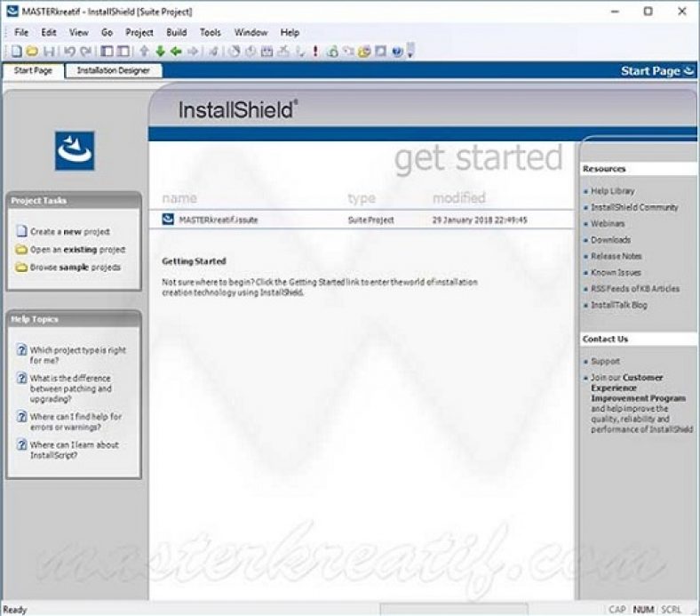Open the Build menu

pyautogui.click(x=177, y=32)
